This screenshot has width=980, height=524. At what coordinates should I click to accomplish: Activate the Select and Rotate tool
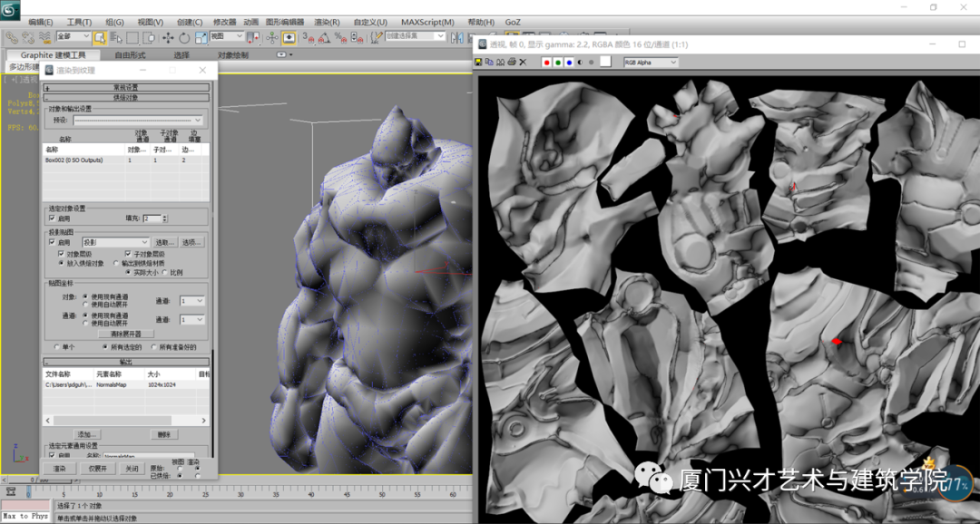(x=185, y=37)
